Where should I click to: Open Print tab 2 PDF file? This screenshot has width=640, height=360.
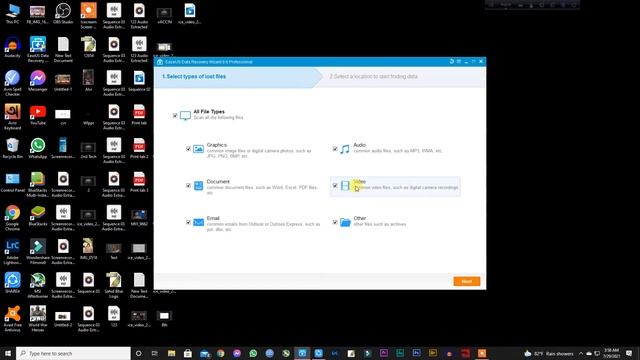pyautogui.click(x=139, y=148)
